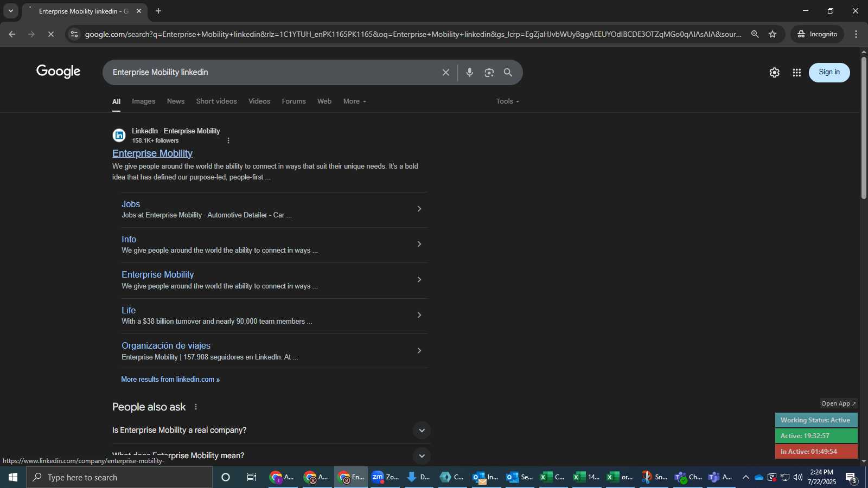
Task: Open Google Lens image search icon
Action: pos(489,72)
